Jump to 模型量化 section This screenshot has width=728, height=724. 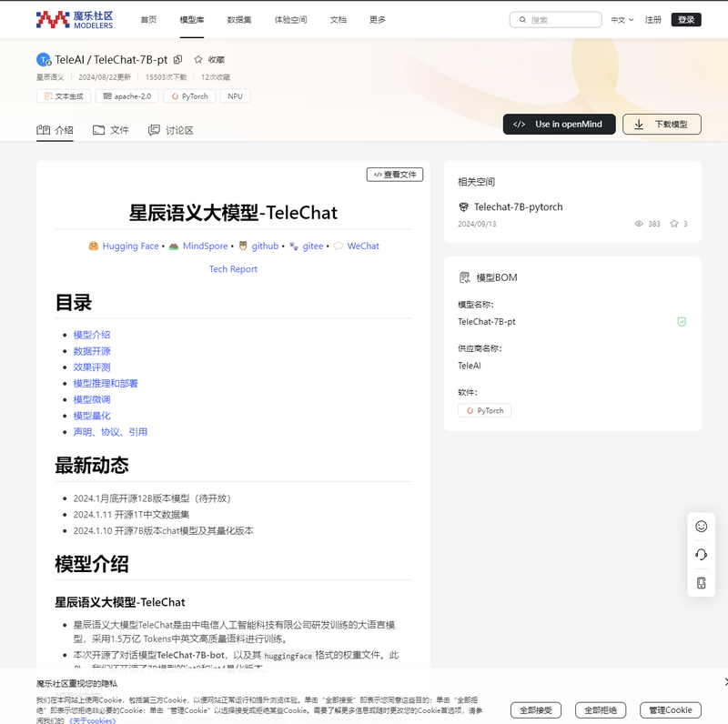[x=92, y=416]
